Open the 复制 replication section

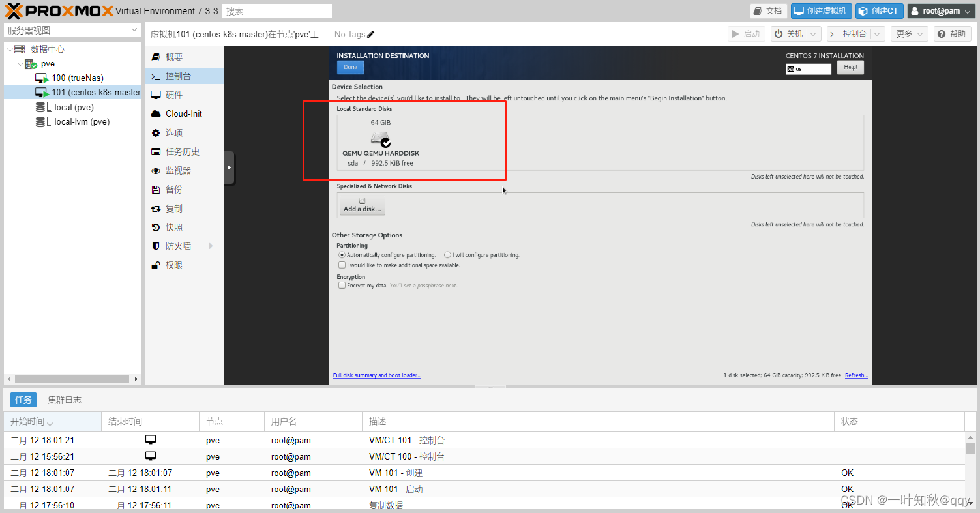[x=185, y=209]
